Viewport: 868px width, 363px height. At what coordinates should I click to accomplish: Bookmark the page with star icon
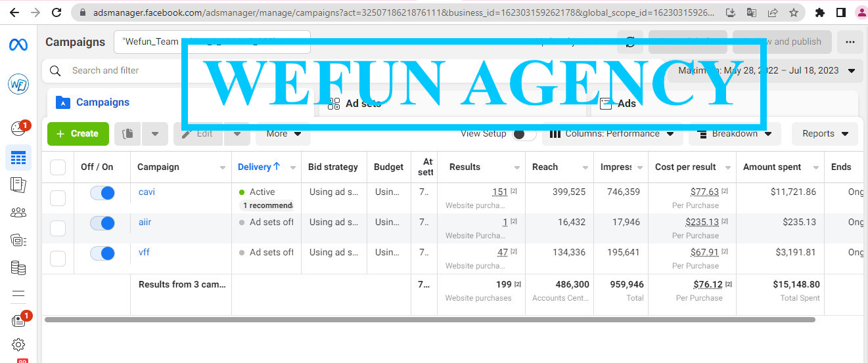794,12
